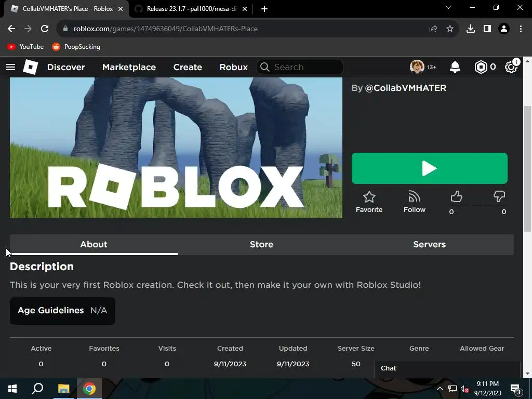Open the taskbar clock and date
Screen dimensions: 532x399
487,389
